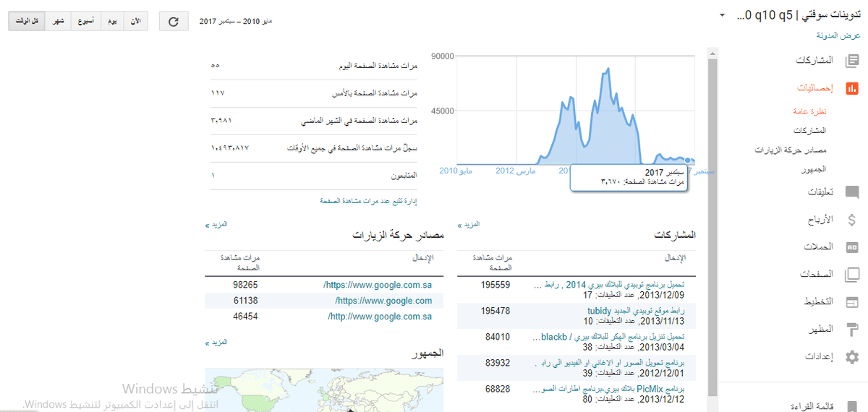The width and height of the screenshot is (868, 412).
Task: Select الجمهور stats submenu item
Action: pyautogui.click(x=814, y=168)
